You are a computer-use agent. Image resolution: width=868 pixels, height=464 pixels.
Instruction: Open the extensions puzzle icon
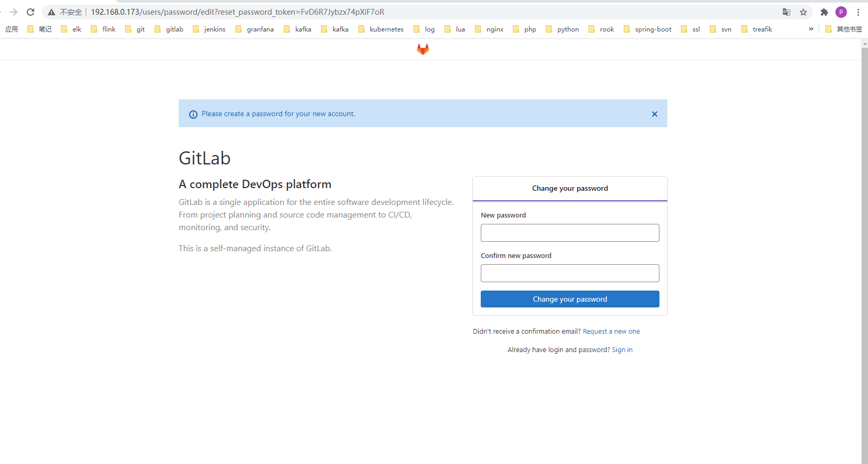824,12
